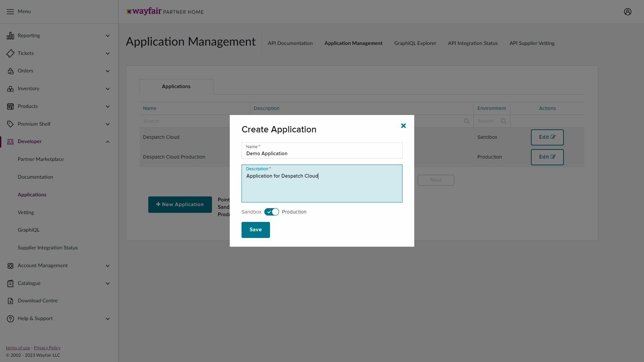This screenshot has height=362, width=644.
Task: Expand the Reporting menu chevron
Action: 108,36
